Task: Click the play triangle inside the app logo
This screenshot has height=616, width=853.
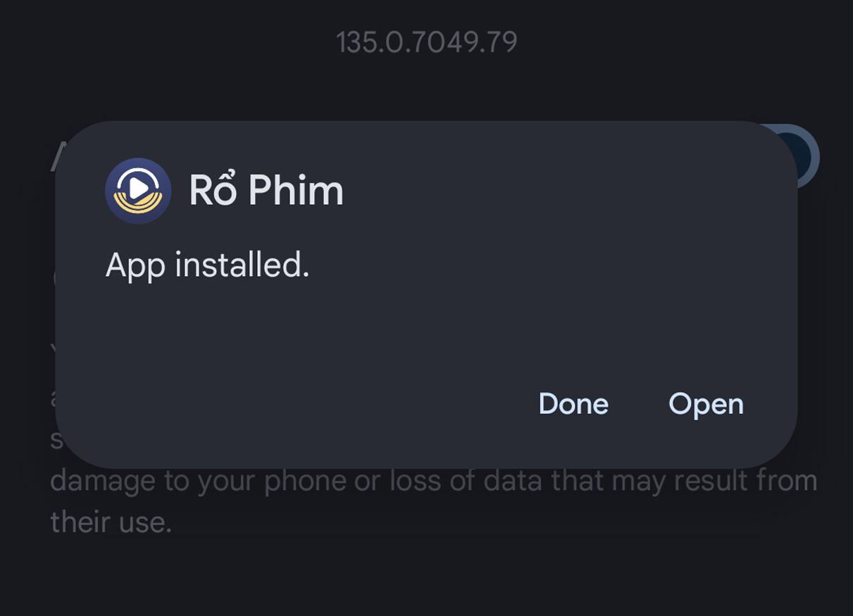Action: [x=139, y=187]
